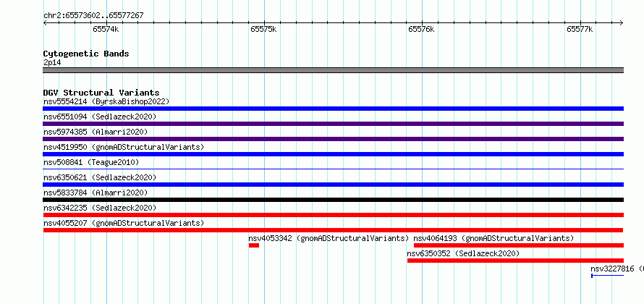The width and height of the screenshot is (644, 304).
Task: Select the red nsv6350352 variant bar
Action: [x=515, y=261]
